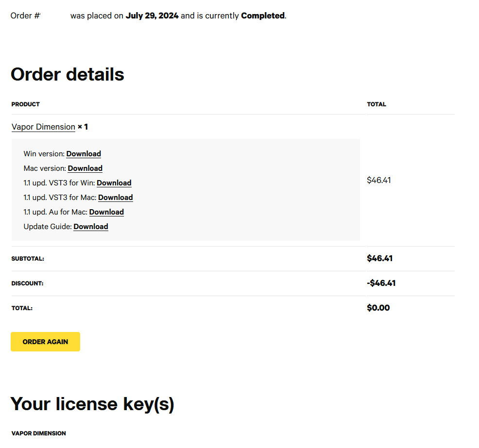This screenshot has height=448, width=479.
Task: Click the Completed order status text
Action: pyautogui.click(x=263, y=16)
